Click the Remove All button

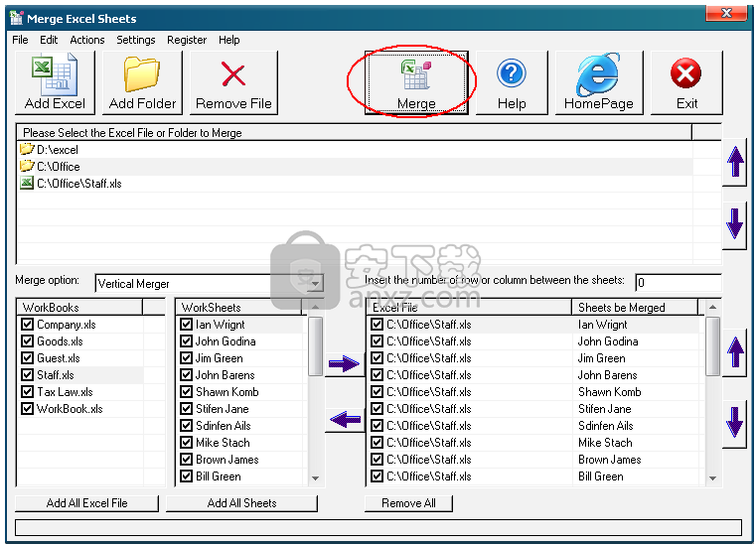coord(408,503)
